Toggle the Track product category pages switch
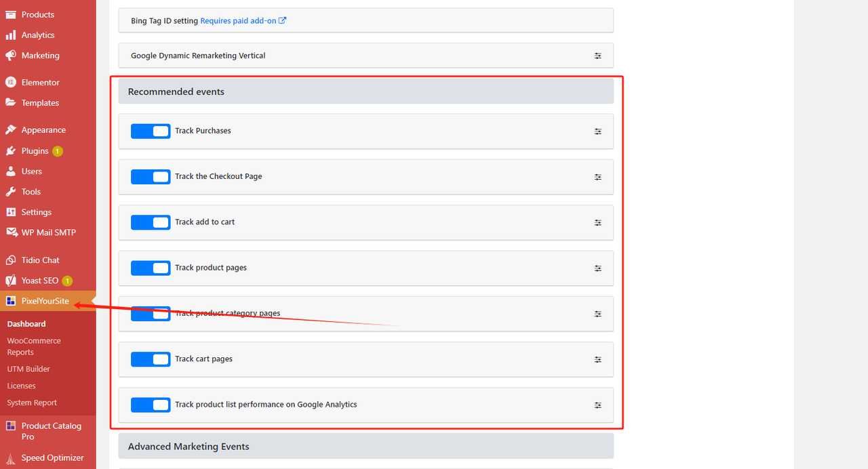868x469 pixels. point(151,313)
